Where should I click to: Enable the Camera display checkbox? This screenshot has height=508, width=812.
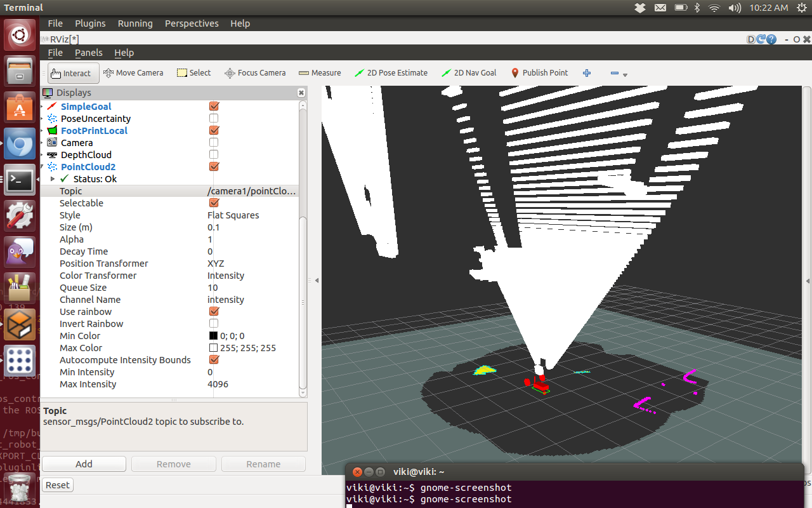click(x=214, y=143)
